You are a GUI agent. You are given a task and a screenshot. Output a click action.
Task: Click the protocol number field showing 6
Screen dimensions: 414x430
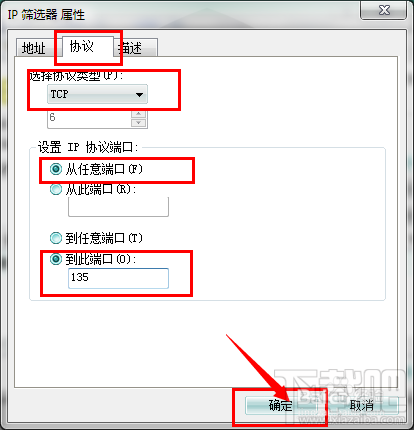(89, 119)
